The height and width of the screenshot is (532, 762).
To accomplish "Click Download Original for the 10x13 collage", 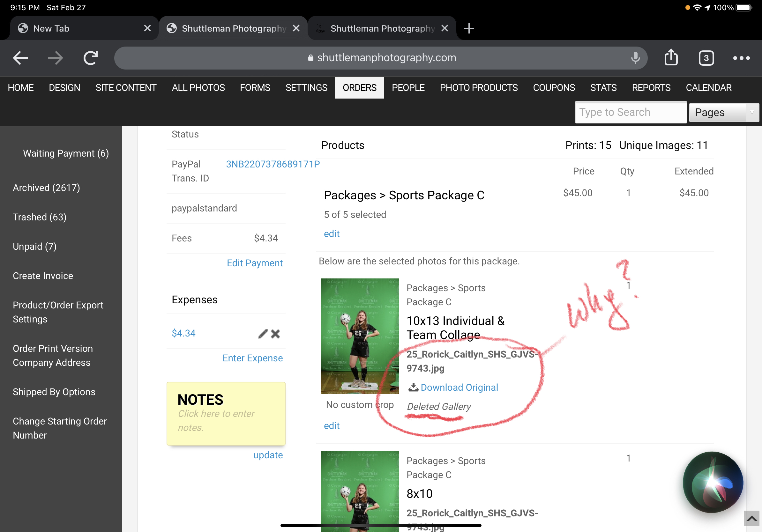I will pyautogui.click(x=459, y=388).
